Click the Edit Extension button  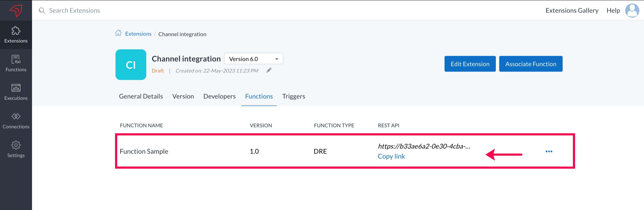pyautogui.click(x=470, y=64)
